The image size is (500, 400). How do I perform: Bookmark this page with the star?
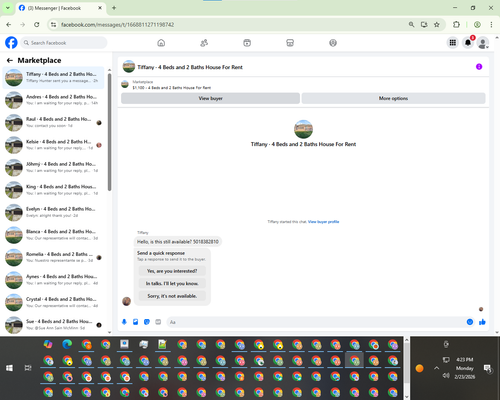click(x=437, y=24)
